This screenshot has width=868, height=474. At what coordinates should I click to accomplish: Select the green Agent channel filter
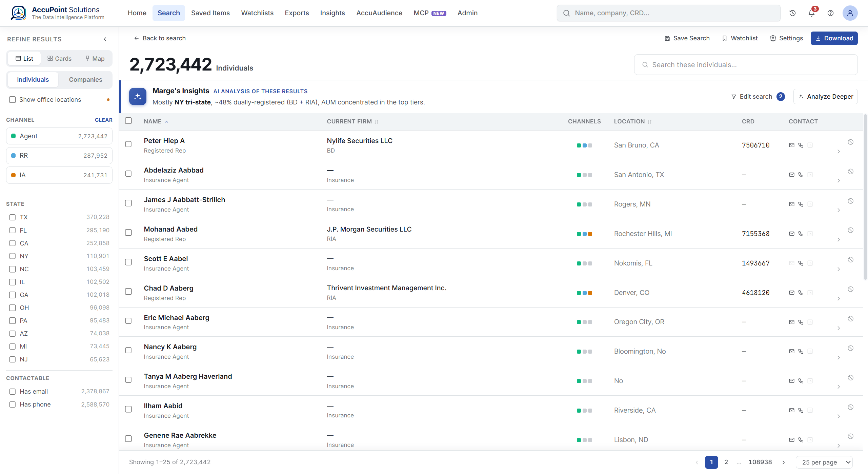tap(59, 136)
